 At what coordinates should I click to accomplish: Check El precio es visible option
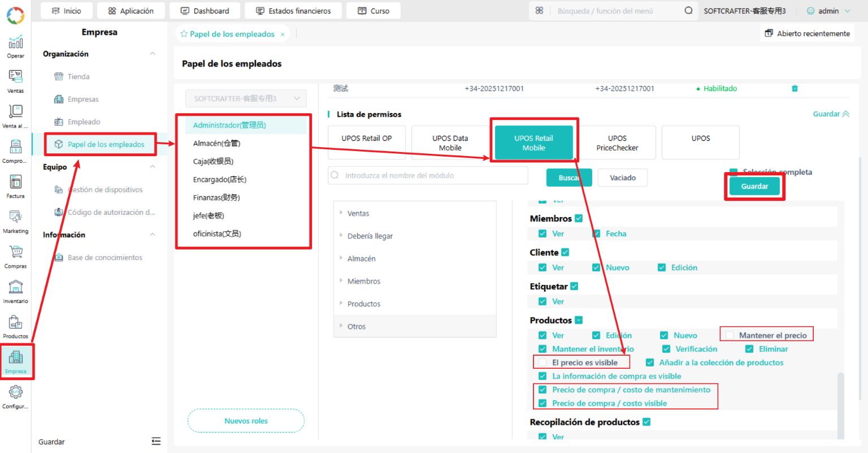[x=542, y=363]
